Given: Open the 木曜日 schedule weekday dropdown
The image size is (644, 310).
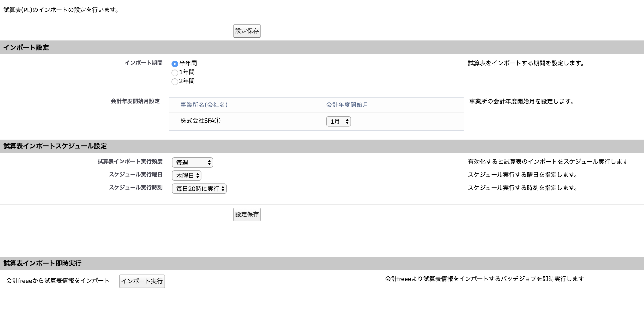Looking at the screenshot, I should (x=186, y=176).
